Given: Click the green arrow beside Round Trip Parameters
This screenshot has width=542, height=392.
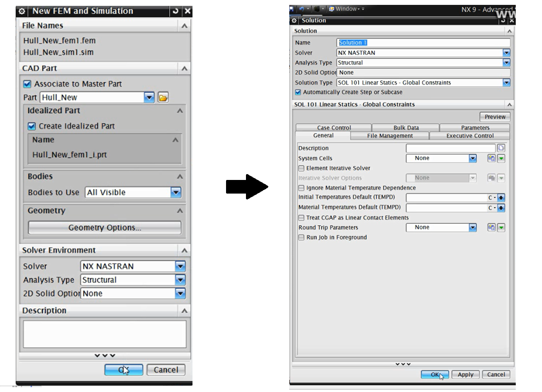Looking at the screenshot, I should (501, 228).
